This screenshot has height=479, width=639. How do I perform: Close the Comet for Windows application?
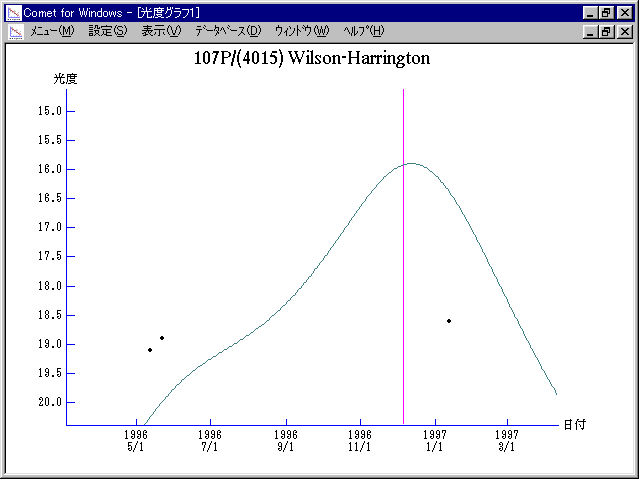(623, 12)
